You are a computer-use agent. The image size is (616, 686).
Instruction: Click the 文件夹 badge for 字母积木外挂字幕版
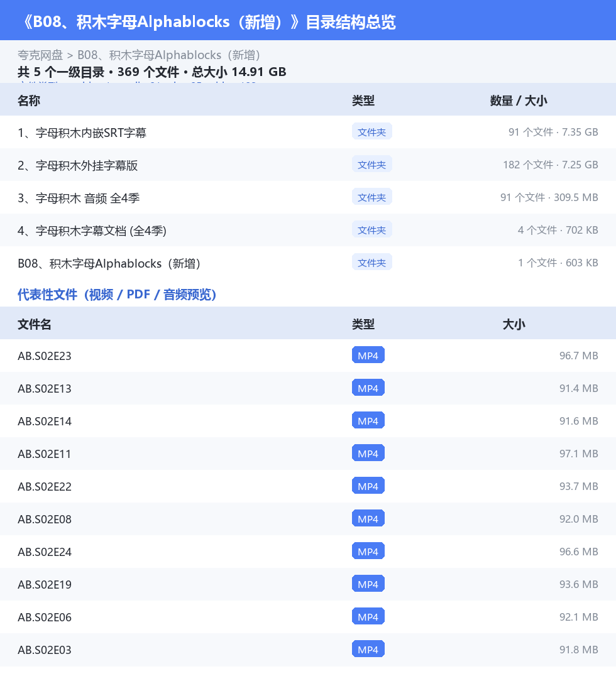[x=372, y=165]
